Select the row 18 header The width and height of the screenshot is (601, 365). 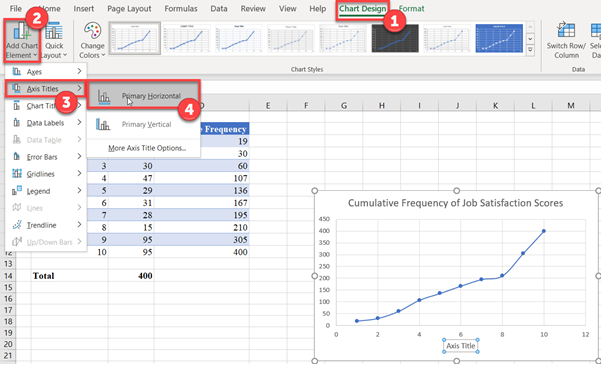coord(8,321)
